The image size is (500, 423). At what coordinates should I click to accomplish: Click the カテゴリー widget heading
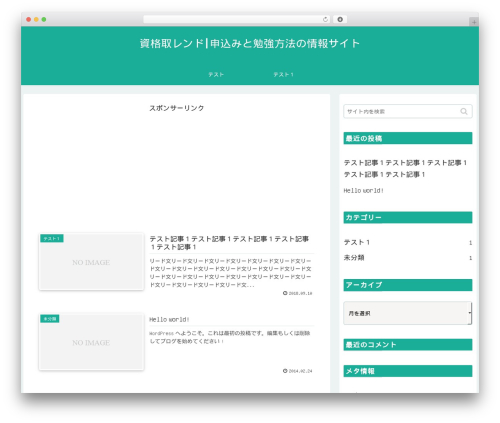coord(408,217)
